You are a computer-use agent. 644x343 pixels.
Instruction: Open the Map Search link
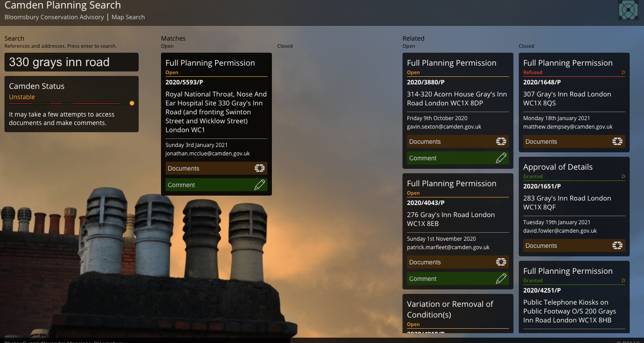128,17
